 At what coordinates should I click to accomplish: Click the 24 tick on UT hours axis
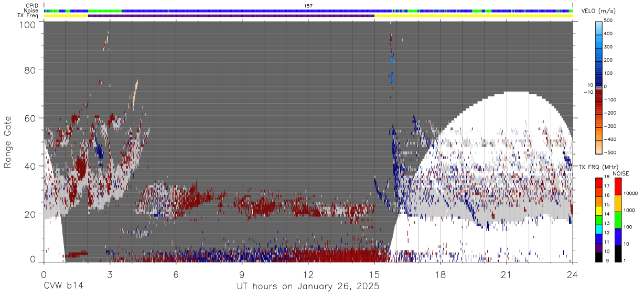[573, 274]
